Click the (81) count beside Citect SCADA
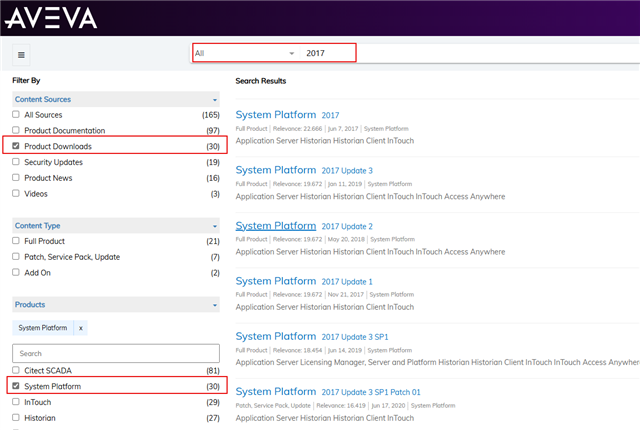 (x=213, y=371)
